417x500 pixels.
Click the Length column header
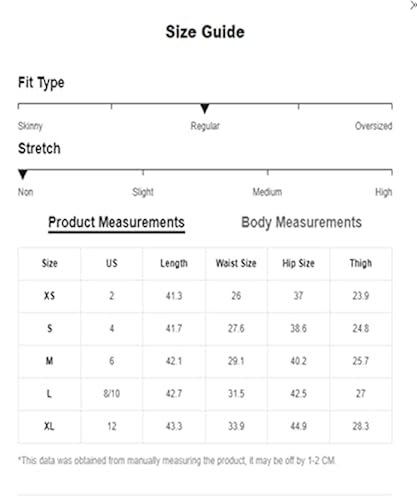pyautogui.click(x=174, y=263)
